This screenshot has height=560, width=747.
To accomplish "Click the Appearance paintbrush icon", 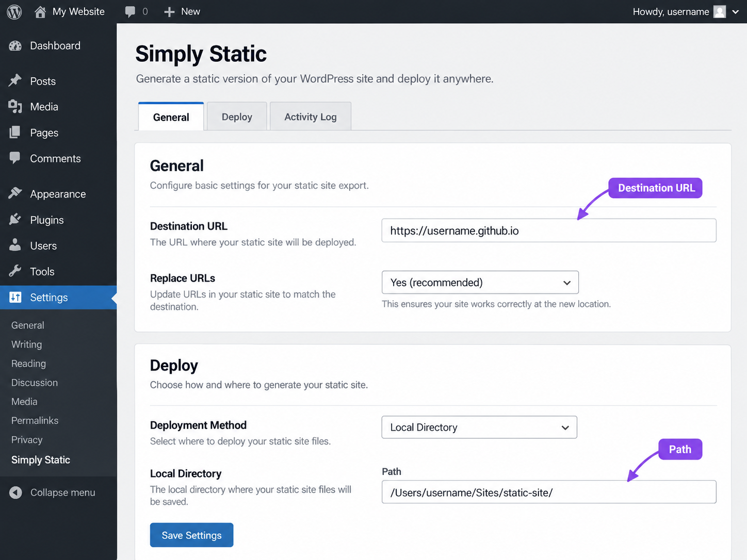I will [x=15, y=193].
